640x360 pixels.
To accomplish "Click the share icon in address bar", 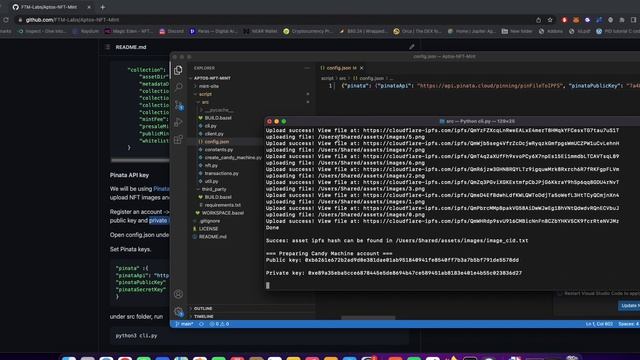I will [x=538, y=20].
